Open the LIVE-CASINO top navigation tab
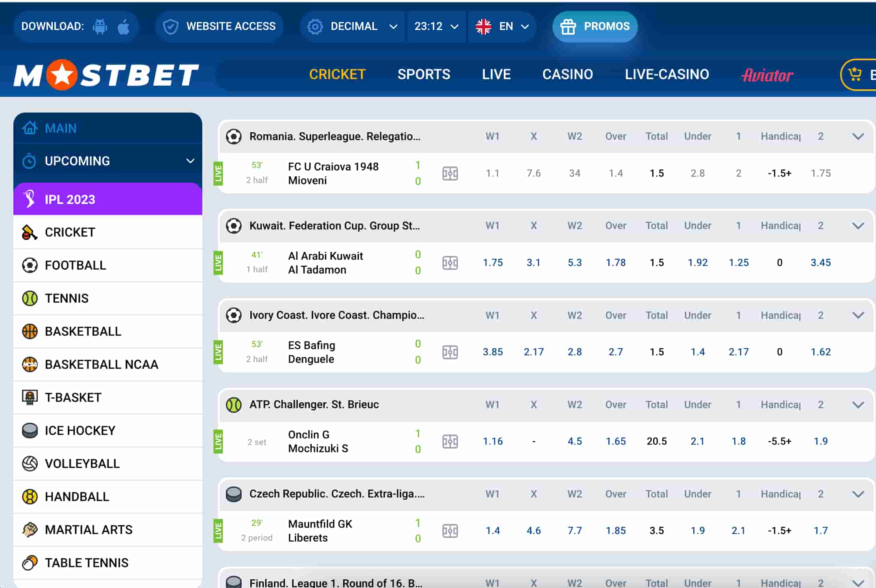 667,74
